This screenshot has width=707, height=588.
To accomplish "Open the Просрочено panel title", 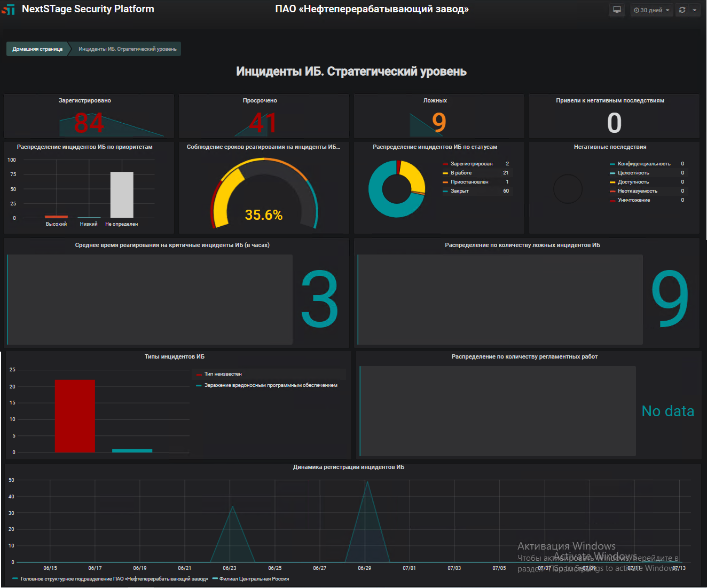I will 260,100.
